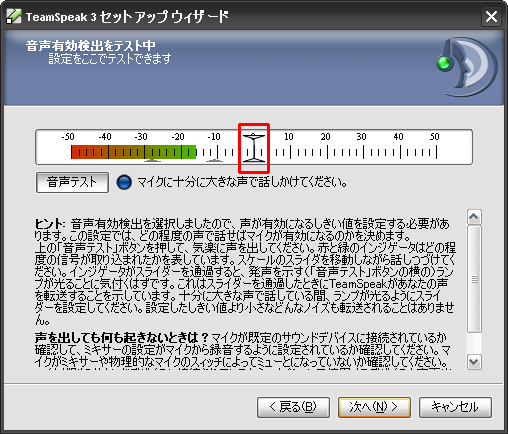The image size is (508, 434).
Task: Click the -10 mark on level scale
Action: pos(214,137)
